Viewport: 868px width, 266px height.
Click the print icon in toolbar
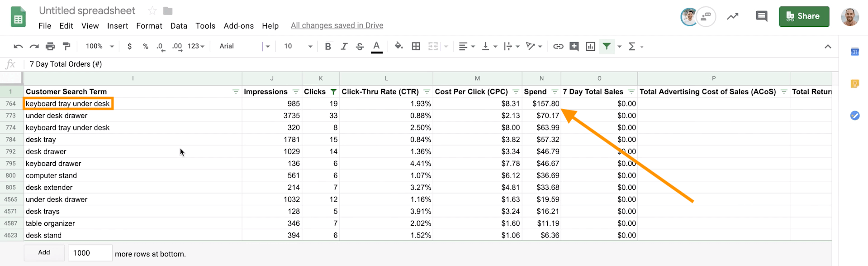coord(50,46)
